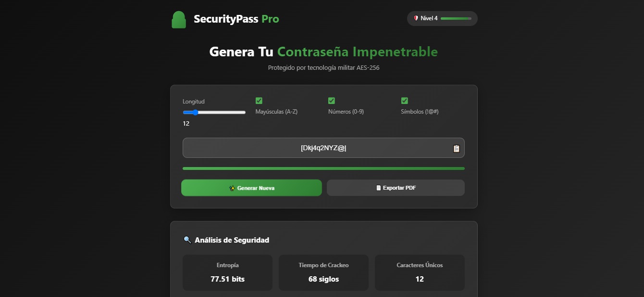
Task: Export the password via Exportar PDF
Action: tap(396, 188)
